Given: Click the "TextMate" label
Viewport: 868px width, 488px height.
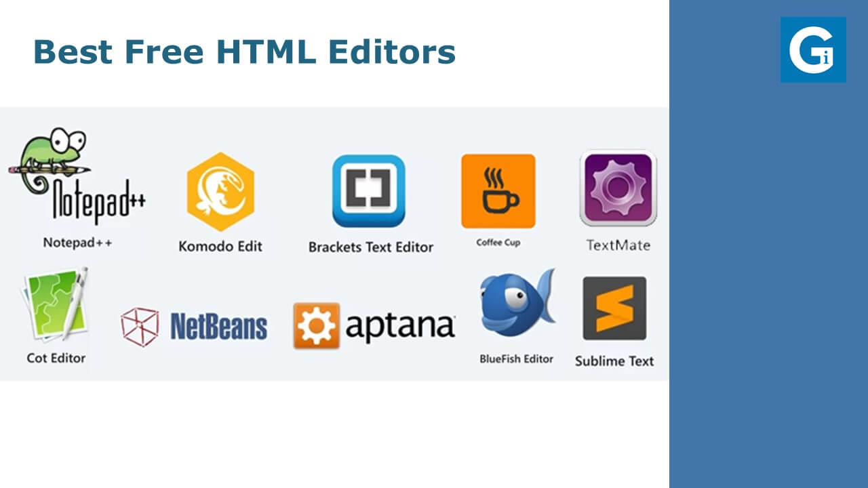Looking at the screenshot, I should click(x=618, y=245).
